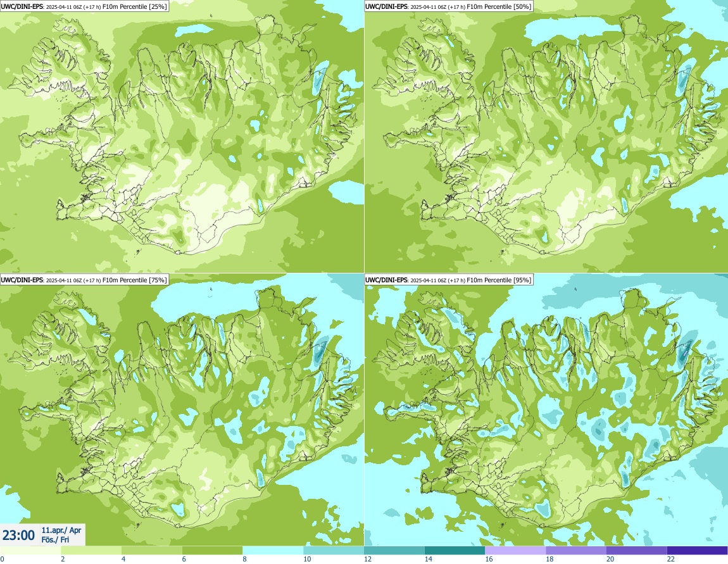Pick the 20–22 dark purple legend swatch
The width and height of the screenshot is (728, 564).
point(637,551)
